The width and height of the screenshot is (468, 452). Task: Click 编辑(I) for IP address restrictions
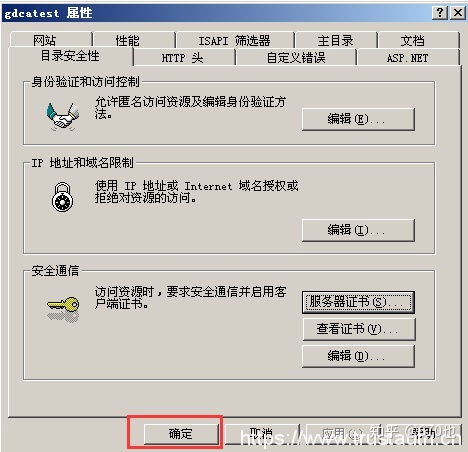[x=358, y=230]
